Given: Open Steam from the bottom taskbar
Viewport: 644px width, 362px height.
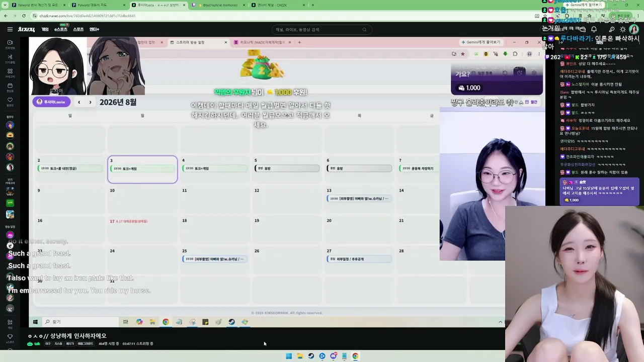Looking at the screenshot, I should [311, 356].
